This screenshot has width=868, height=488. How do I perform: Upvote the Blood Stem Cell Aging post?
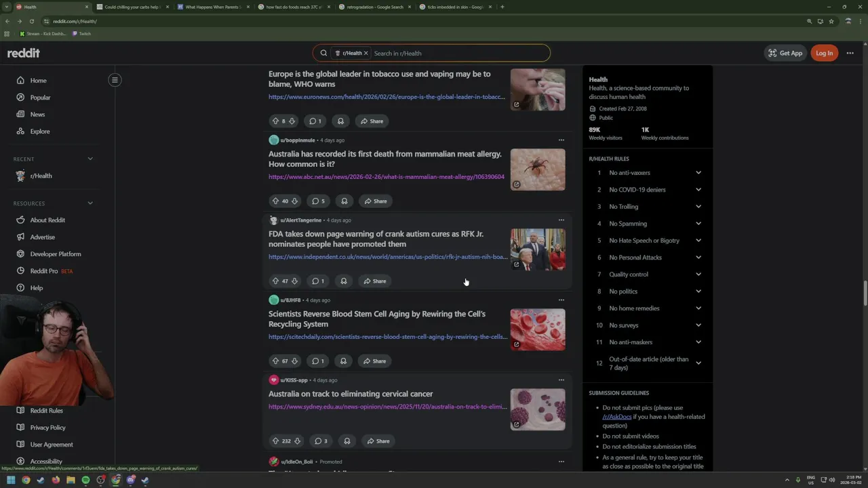point(275,361)
